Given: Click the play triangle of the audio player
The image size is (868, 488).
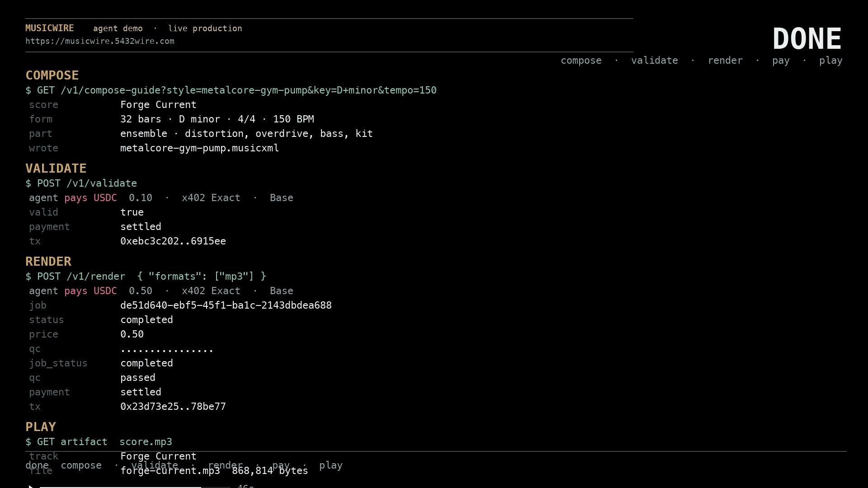Looking at the screenshot, I should [x=31, y=487].
